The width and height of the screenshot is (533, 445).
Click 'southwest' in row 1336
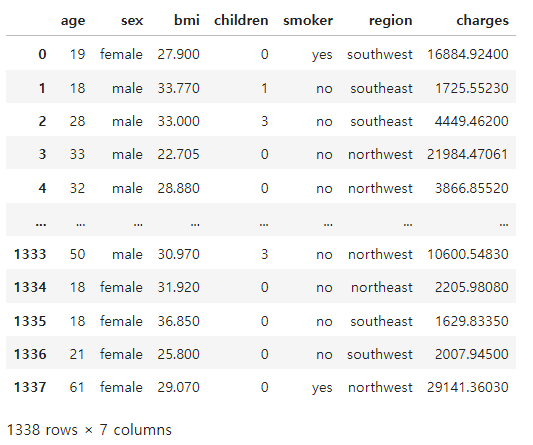point(380,354)
